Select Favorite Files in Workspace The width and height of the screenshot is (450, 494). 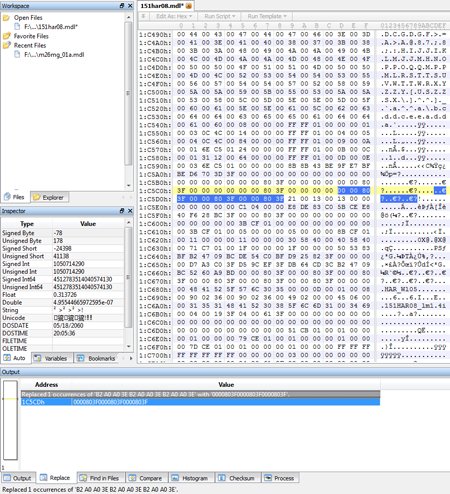click(31, 36)
